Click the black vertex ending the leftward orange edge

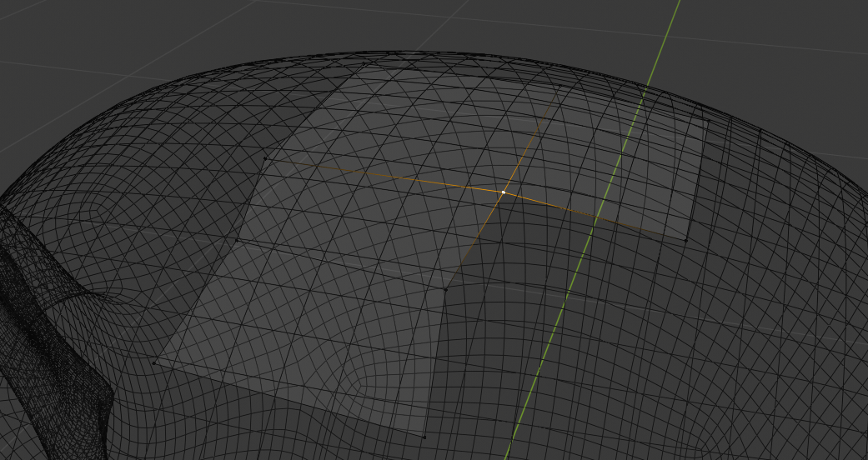click(265, 159)
